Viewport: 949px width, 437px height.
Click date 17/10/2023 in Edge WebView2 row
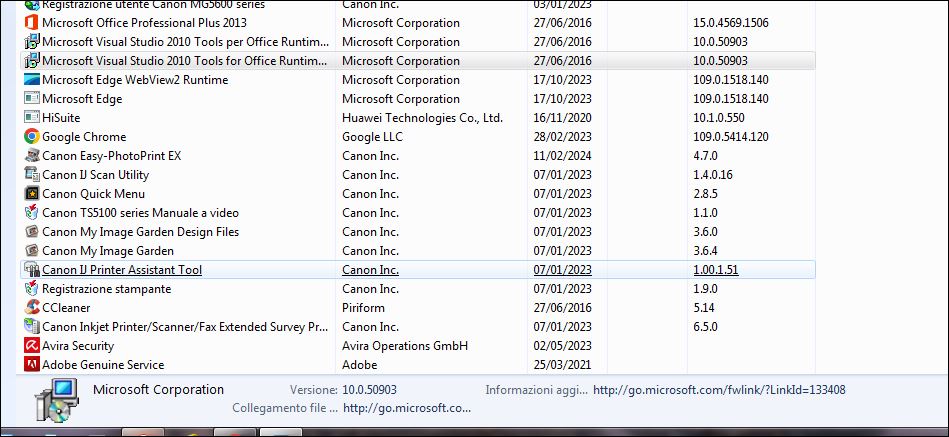563,80
